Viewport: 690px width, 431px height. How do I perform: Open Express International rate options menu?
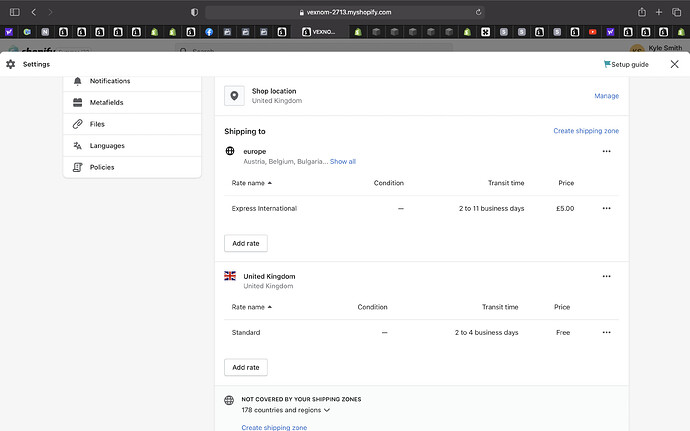tap(606, 208)
